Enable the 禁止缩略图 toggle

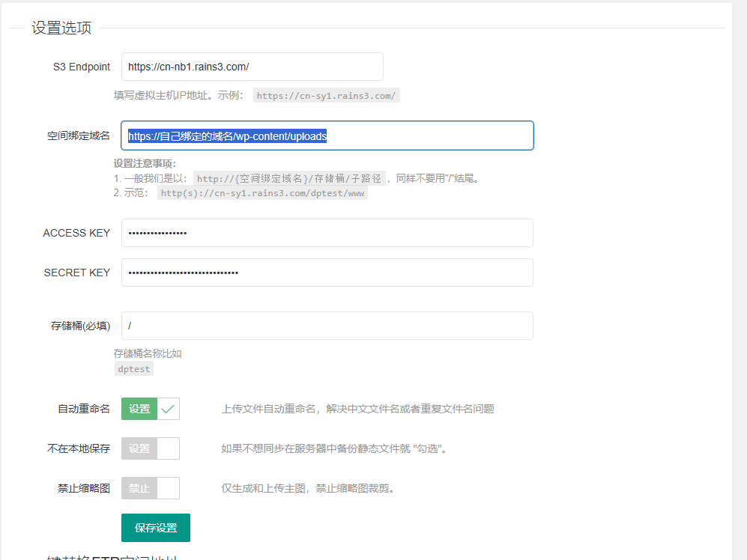click(150, 488)
